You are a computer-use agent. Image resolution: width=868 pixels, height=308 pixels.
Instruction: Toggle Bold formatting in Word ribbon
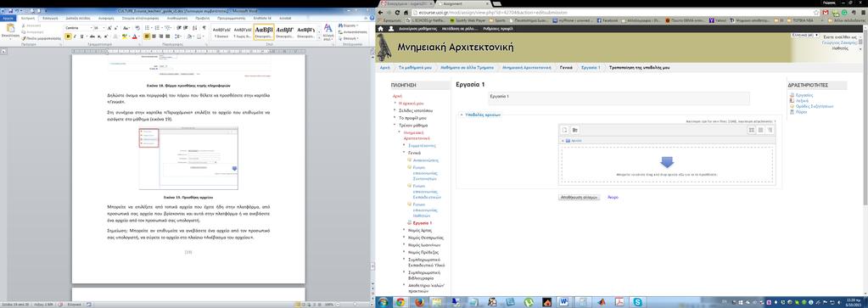pyautogui.click(x=68, y=36)
